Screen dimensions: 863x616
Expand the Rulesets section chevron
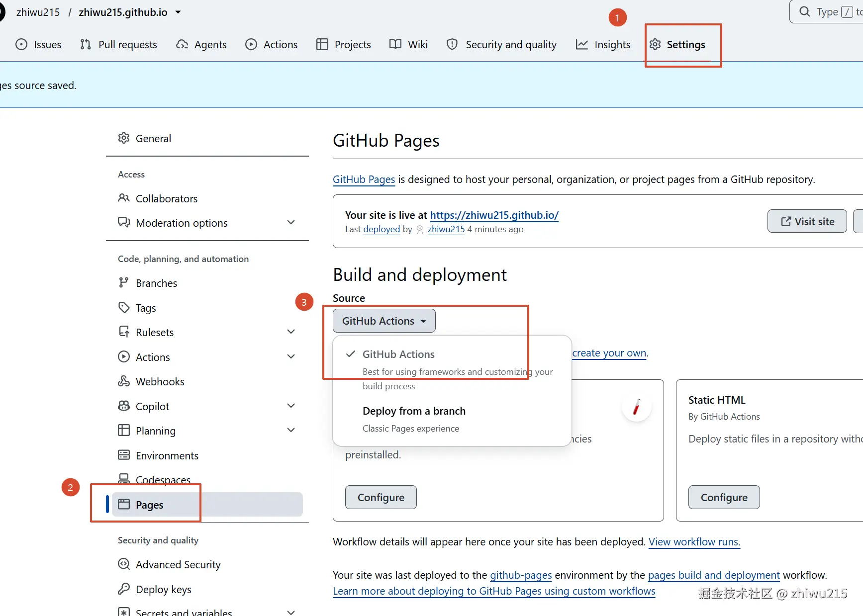click(x=291, y=332)
